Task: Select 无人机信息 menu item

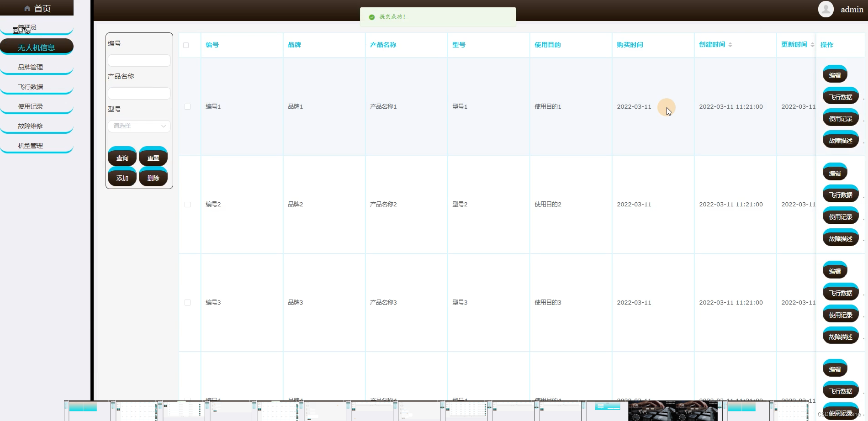Action: pyautogui.click(x=37, y=47)
